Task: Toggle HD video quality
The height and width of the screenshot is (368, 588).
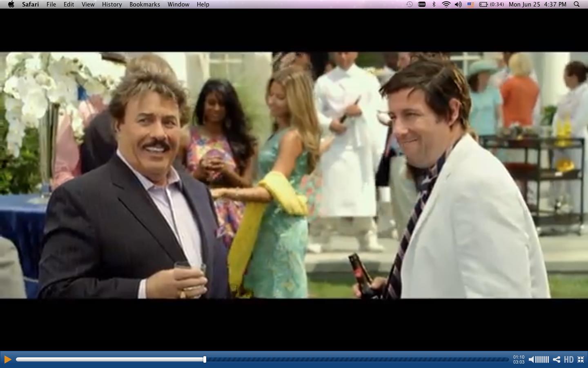Action: coord(569,359)
